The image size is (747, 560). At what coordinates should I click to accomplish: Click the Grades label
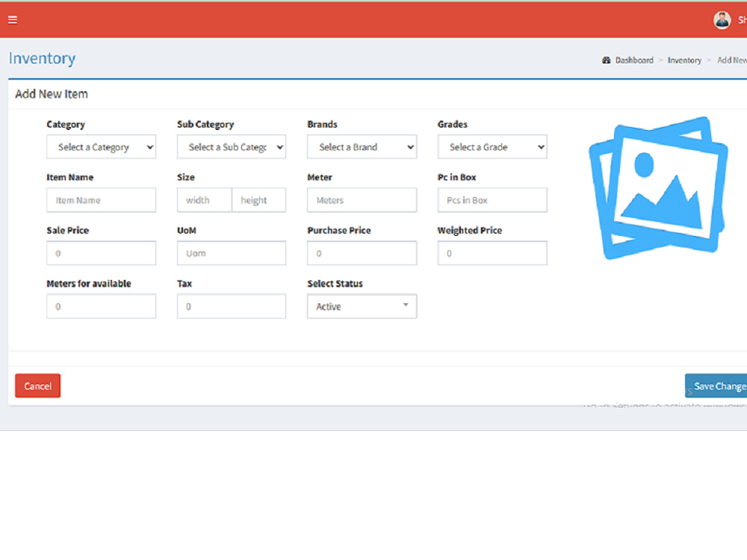(453, 124)
